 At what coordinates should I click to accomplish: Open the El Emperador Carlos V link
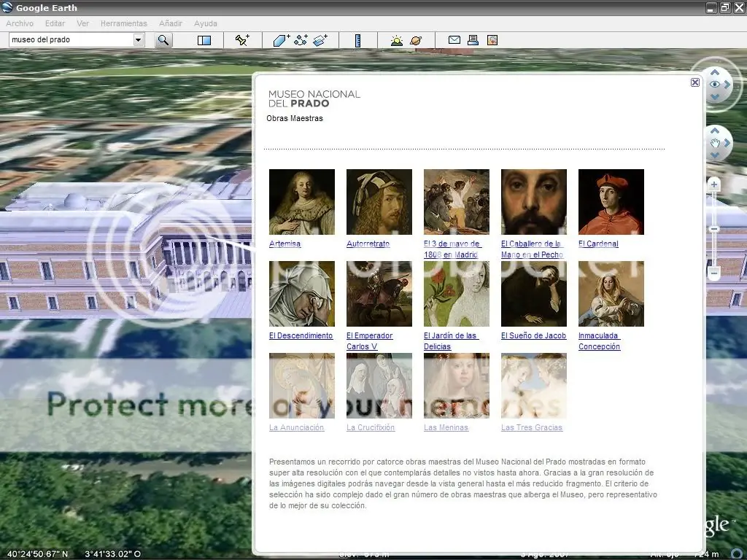pyautogui.click(x=369, y=341)
